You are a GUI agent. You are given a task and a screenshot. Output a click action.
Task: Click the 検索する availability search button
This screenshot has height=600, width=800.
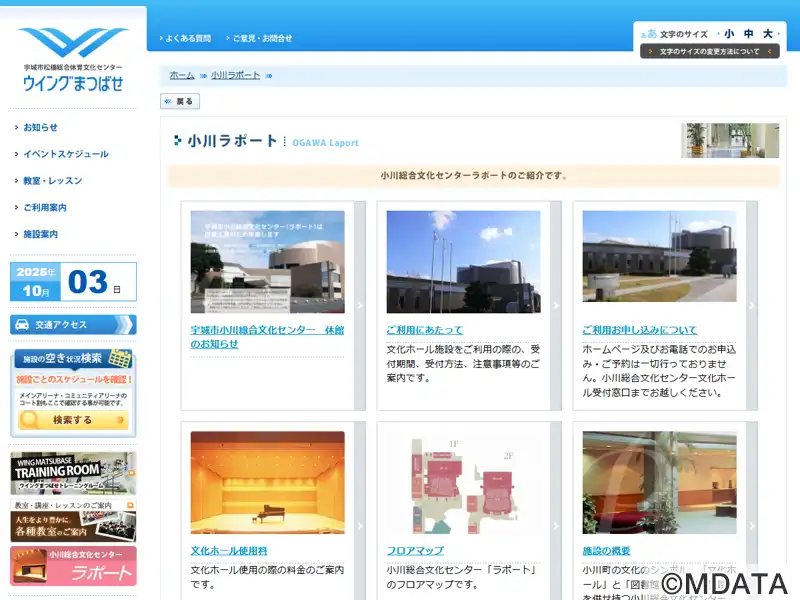73,420
